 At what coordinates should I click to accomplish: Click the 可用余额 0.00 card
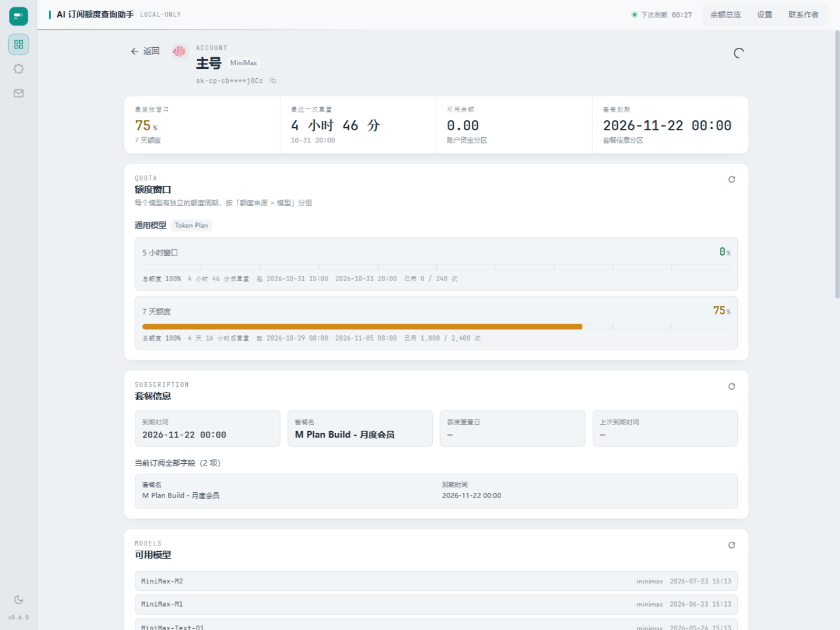coord(514,125)
